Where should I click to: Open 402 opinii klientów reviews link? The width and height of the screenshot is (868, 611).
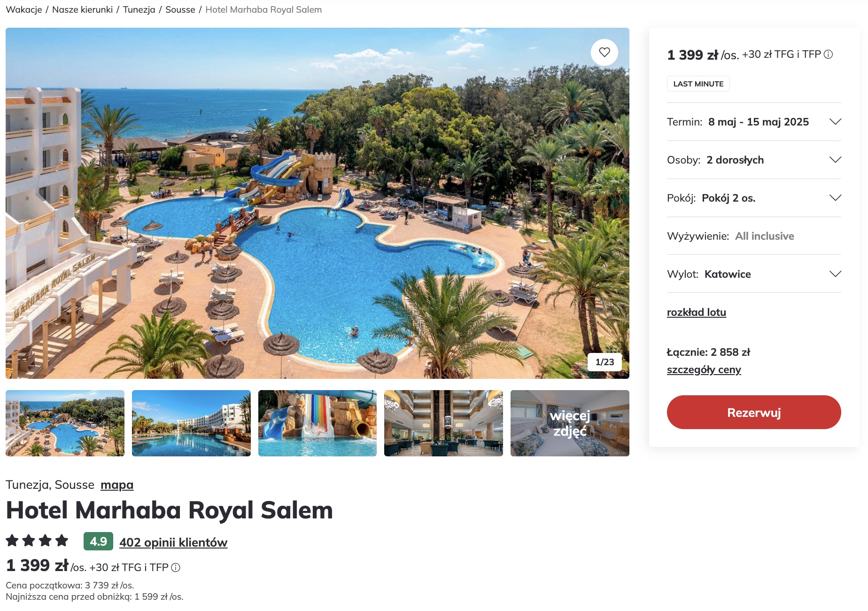pyautogui.click(x=173, y=542)
